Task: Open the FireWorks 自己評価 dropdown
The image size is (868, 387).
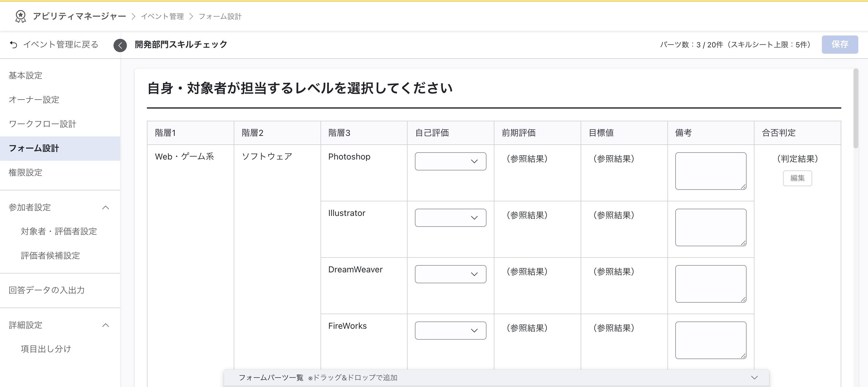Action: pos(450,330)
